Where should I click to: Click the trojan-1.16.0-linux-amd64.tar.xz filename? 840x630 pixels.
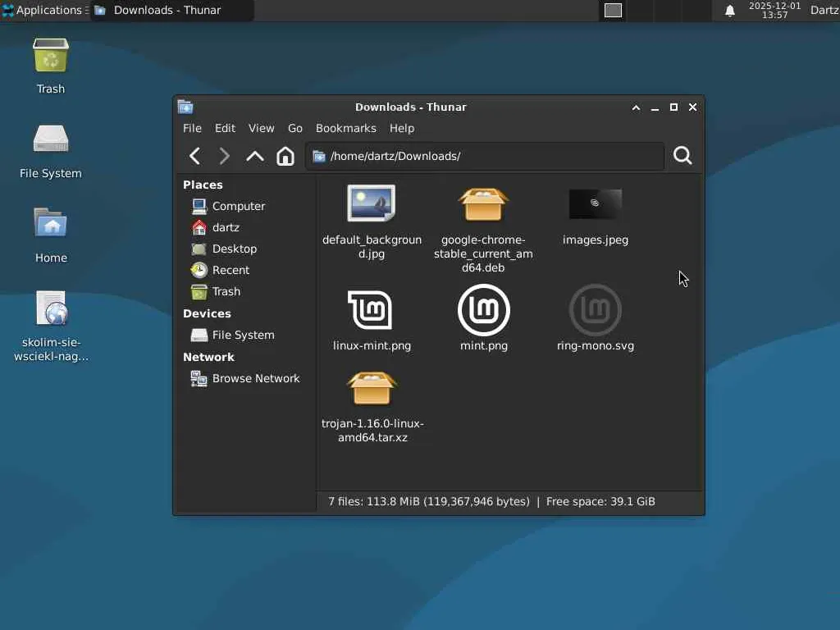click(x=372, y=430)
